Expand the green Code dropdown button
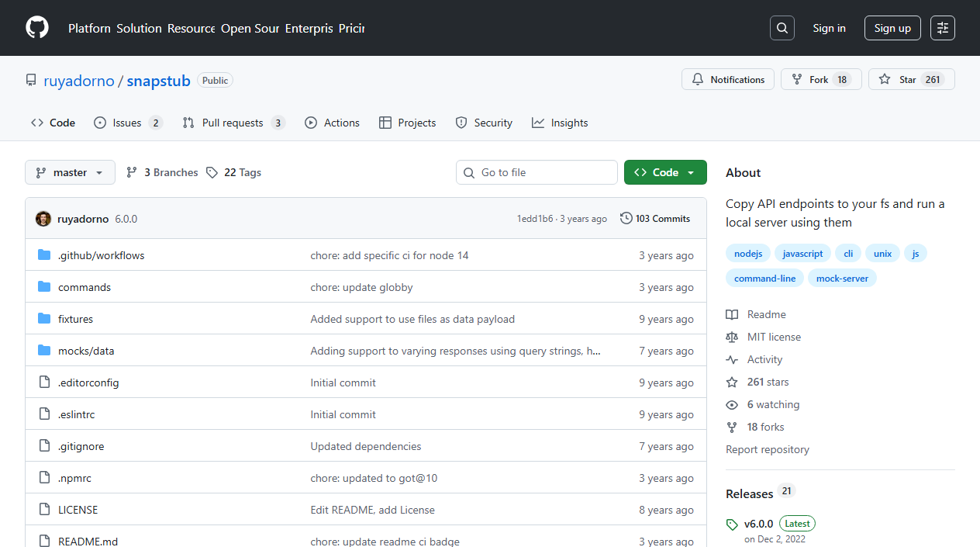Screen dimensions: 980x547 tap(665, 172)
